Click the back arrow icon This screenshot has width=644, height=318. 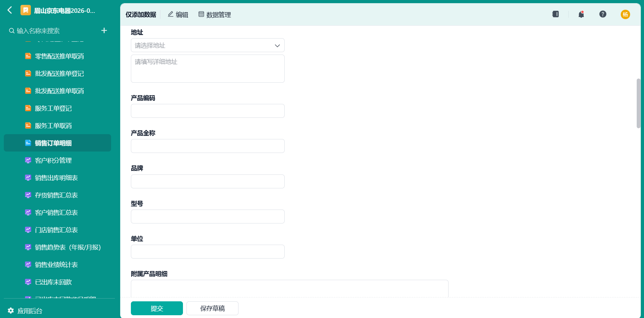[10, 10]
